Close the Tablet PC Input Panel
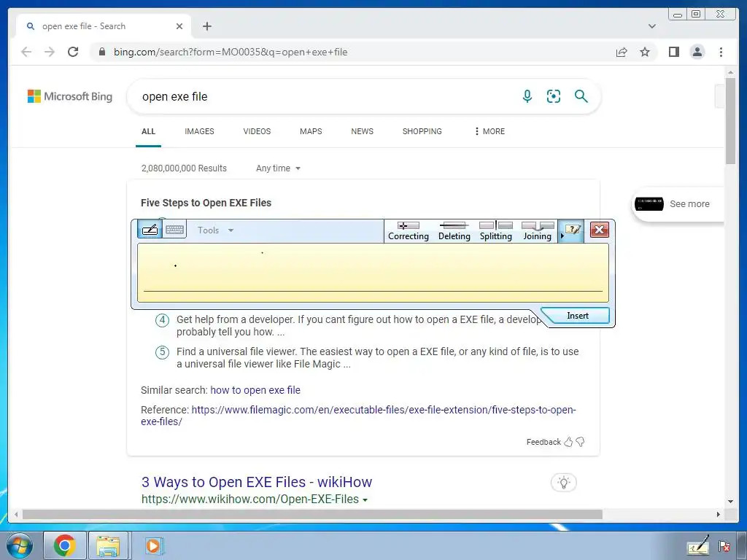Viewport: 747px width, 560px height. 600,230
